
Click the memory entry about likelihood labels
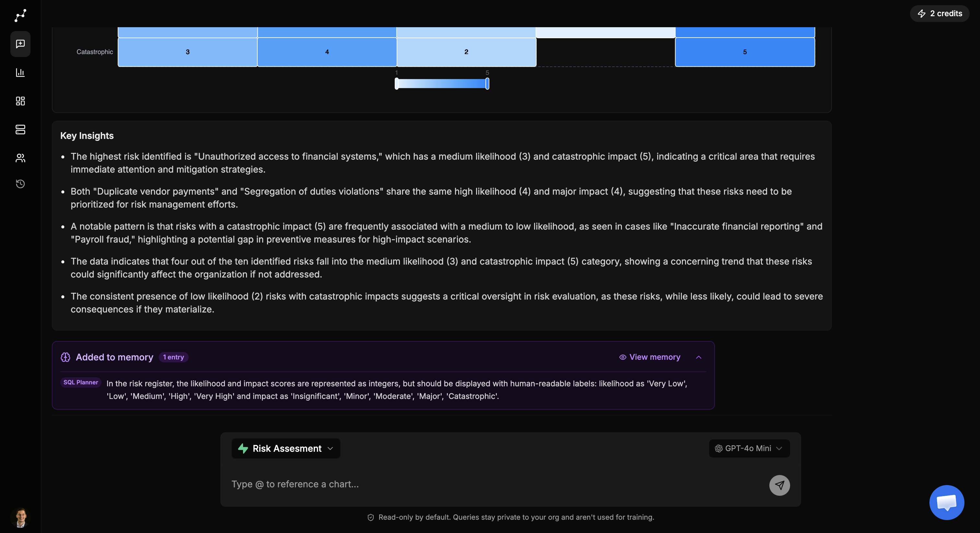(x=397, y=390)
